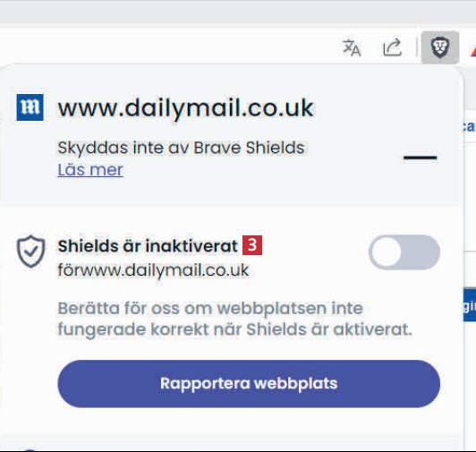The width and height of the screenshot is (476, 452).
Task: Click the Berätta för oss description text
Action: coord(234,319)
